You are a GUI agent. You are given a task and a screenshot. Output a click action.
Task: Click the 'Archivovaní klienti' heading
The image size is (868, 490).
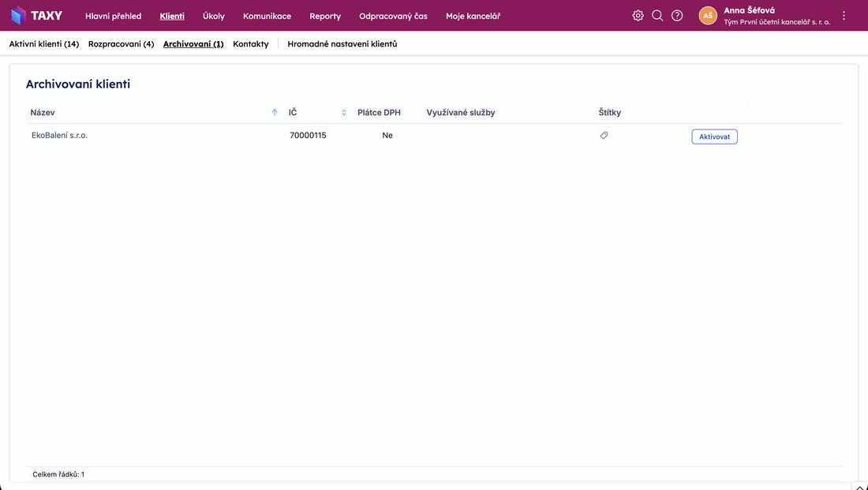(x=78, y=84)
